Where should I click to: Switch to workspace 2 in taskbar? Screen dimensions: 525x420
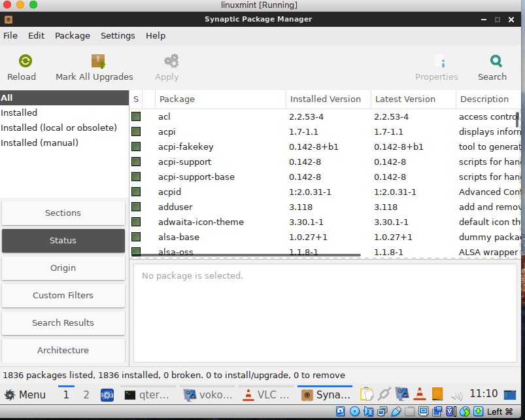(86, 395)
